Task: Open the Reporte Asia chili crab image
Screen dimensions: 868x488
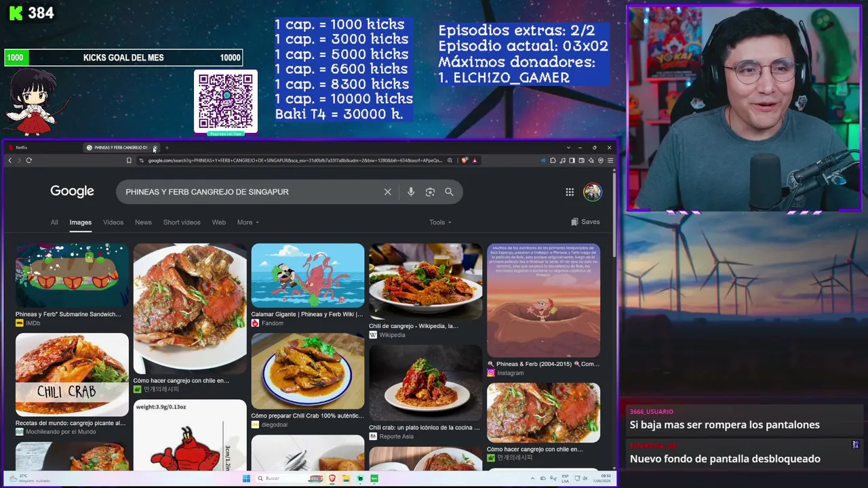Action: click(426, 383)
